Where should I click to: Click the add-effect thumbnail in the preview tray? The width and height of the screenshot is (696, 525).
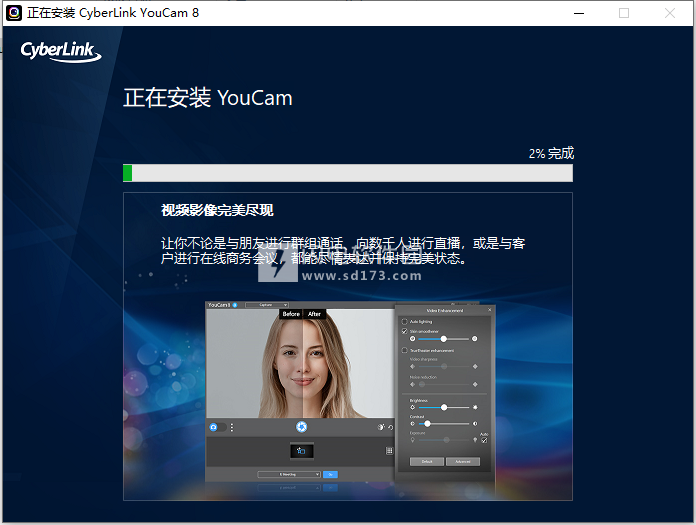[301, 451]
